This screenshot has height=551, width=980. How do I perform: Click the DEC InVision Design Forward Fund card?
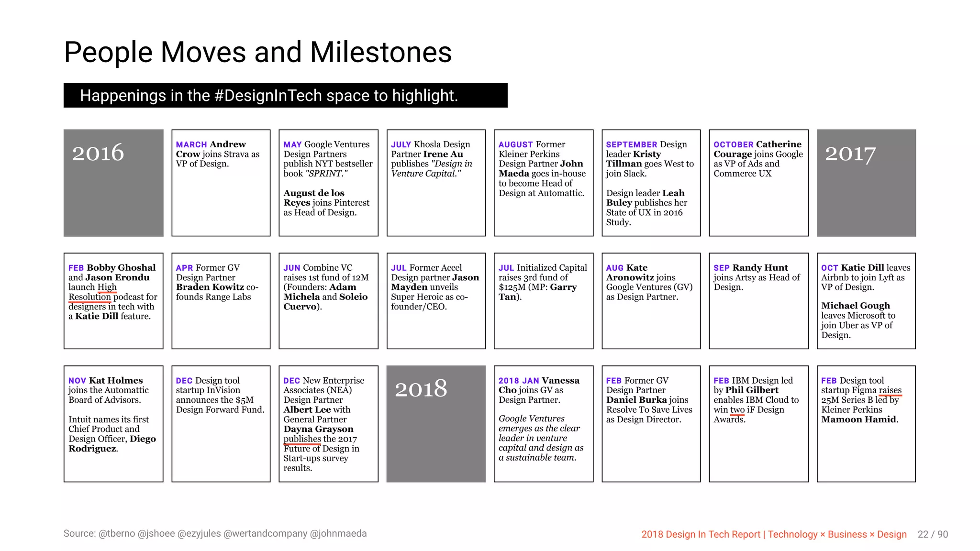coord(221,424)
